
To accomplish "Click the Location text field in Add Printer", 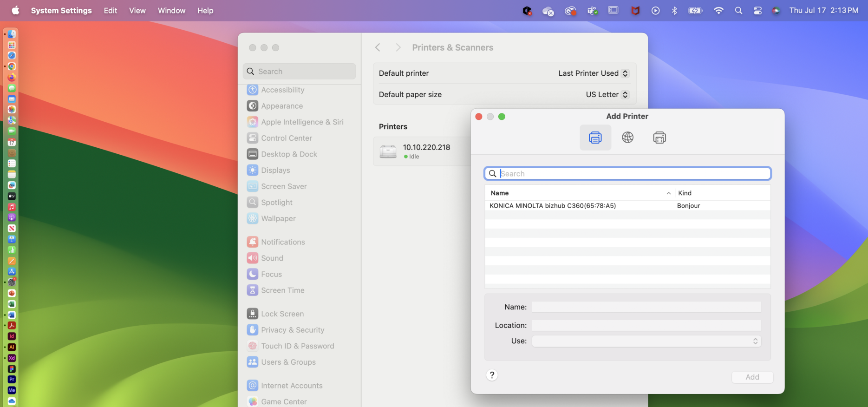I will coord(646,325).
